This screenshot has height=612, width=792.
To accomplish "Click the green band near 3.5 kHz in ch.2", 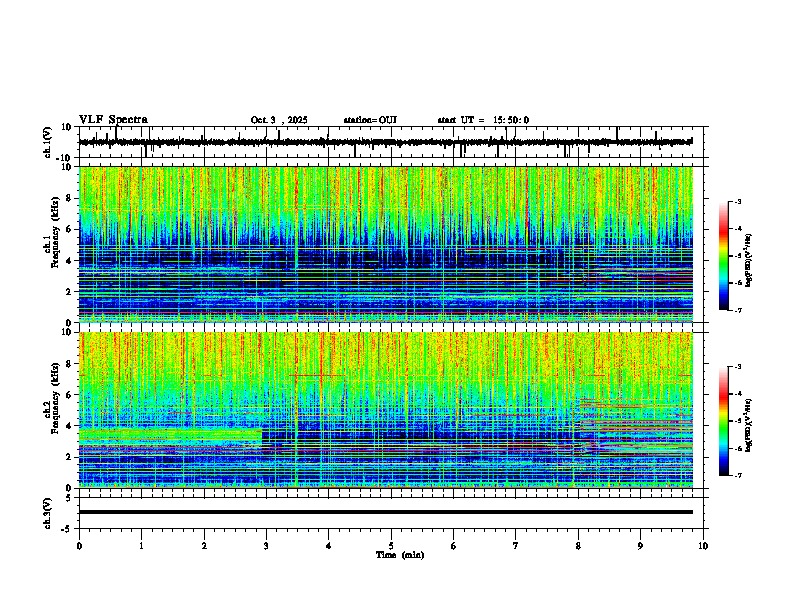I will tap(170, 434).
